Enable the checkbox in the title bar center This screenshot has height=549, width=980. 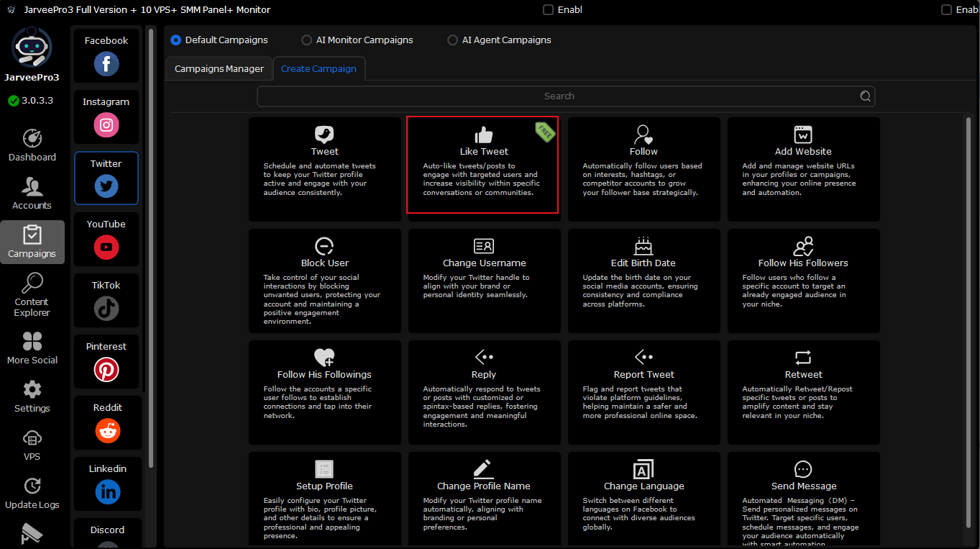pyautogui.click(x=549, y=10)
